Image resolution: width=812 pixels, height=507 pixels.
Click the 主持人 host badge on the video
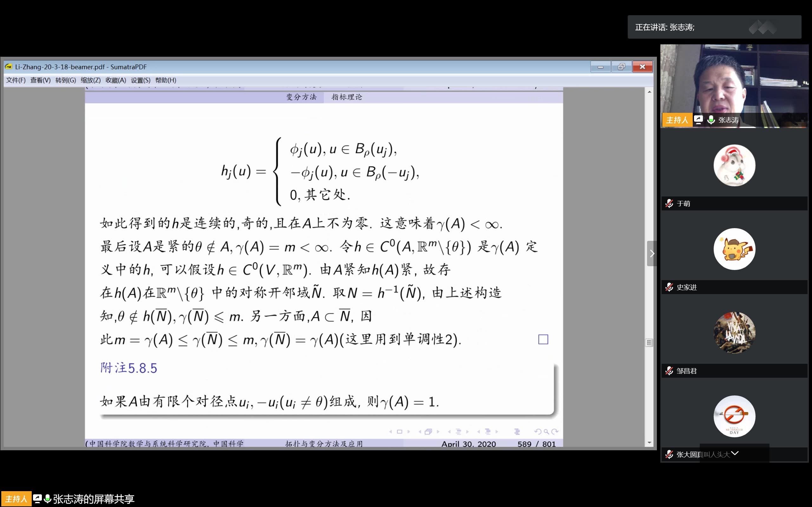pos(678,119)
